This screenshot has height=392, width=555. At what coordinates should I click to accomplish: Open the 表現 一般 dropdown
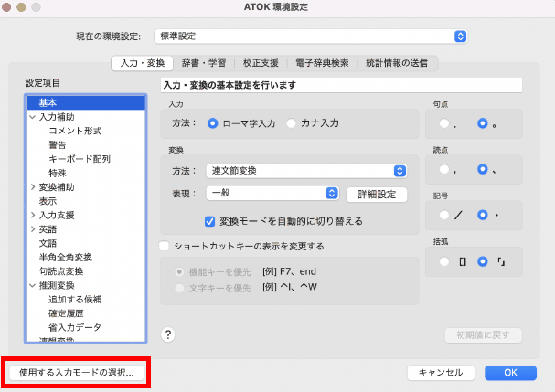(x=272, y=193)
